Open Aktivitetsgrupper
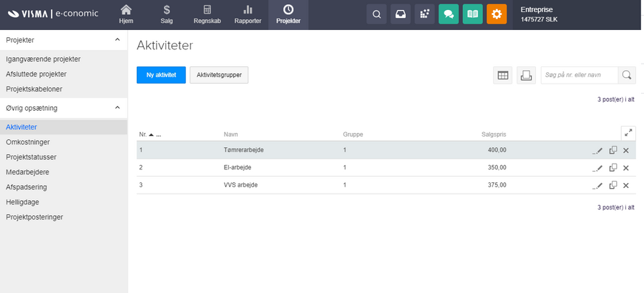 [x=219, y=75]
